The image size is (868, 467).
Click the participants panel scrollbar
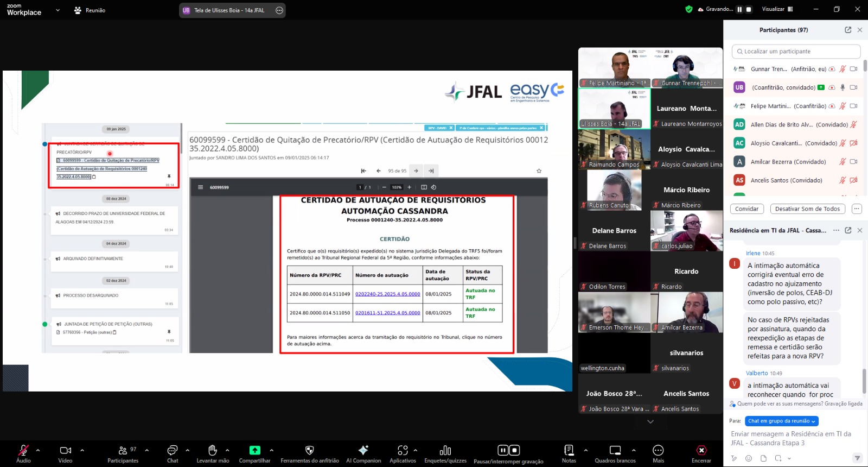click(865, 66)
